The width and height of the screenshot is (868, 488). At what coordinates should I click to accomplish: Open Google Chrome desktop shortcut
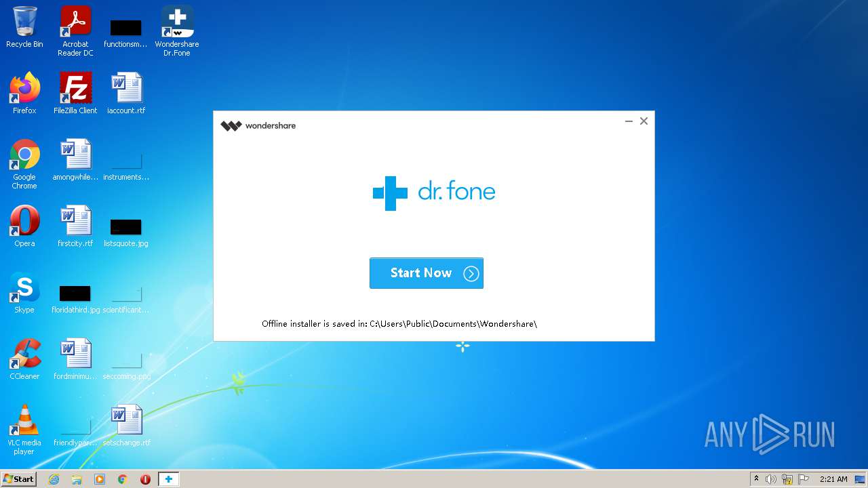(x=24, y=165)
